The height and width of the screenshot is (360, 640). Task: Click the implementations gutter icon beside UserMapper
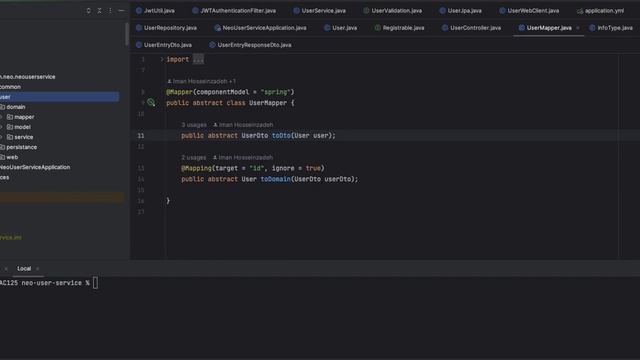tap(151, 102)
